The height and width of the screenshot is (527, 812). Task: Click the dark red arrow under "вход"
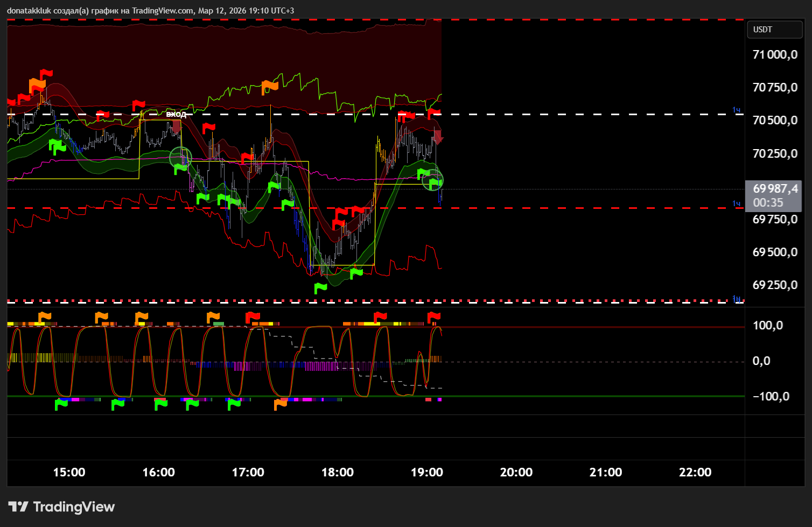(x=177, y=127)
